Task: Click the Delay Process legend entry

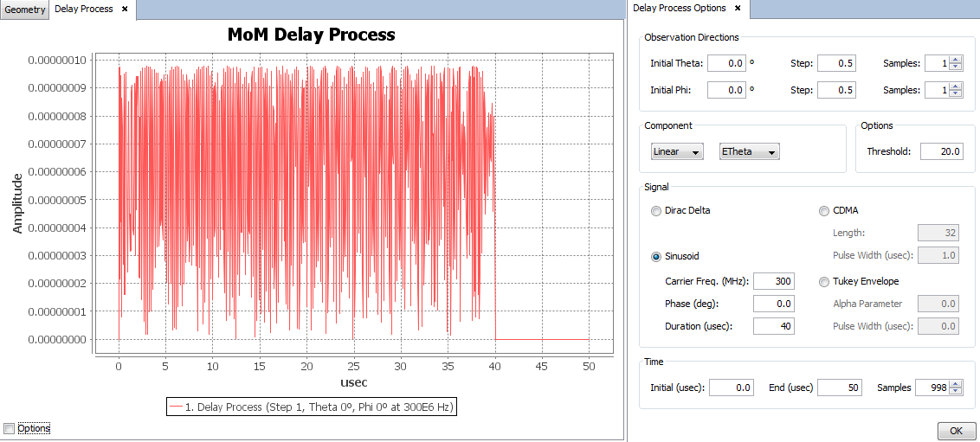Action: [312, 407]
